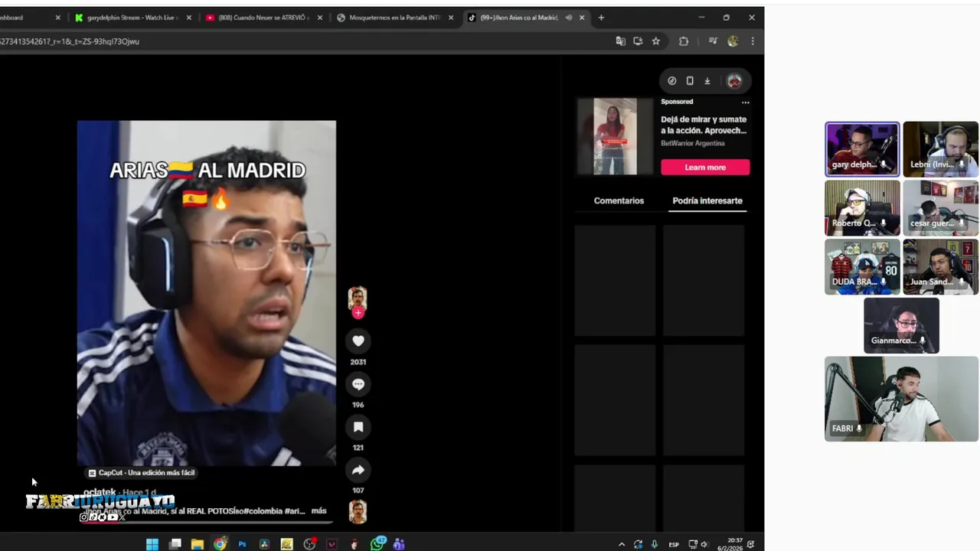
Task: Select Roberto Q participant tile
Action: coord(862,207)
